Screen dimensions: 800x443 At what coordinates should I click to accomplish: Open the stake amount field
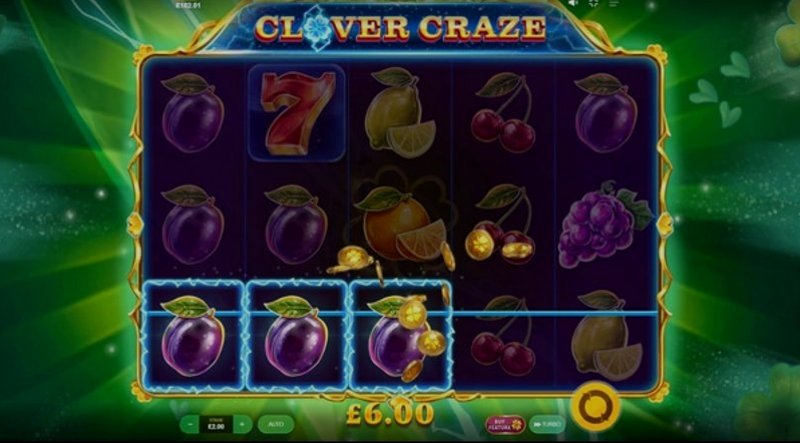[216, 424]
